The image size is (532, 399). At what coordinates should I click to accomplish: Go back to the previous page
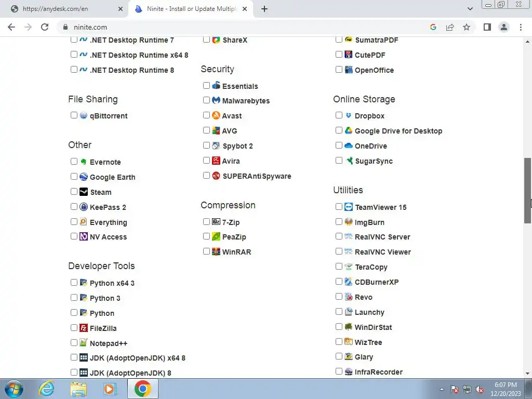(x=11, y=27)
